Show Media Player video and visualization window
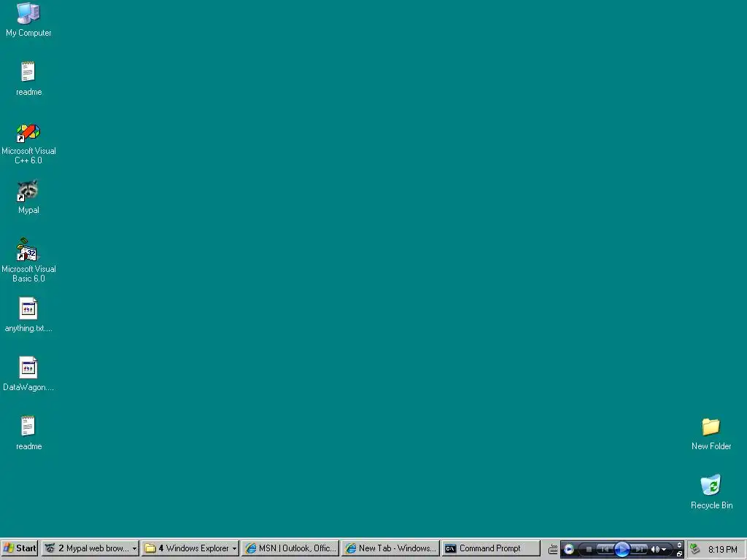Viewport: 747px width, 560px height. [x=679, y=545]
